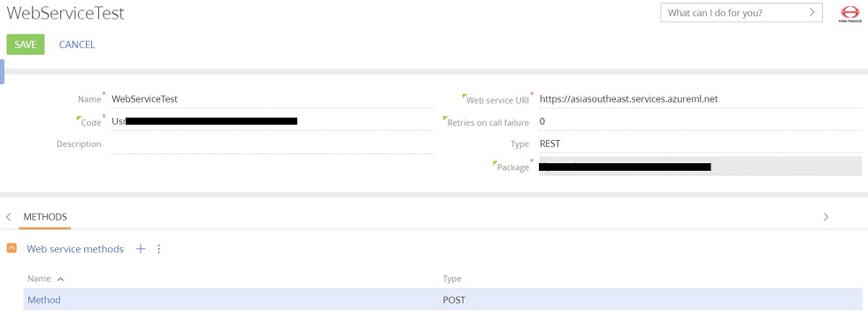Save the web service
The height and width of the screenshot is (334, 868).
26,44
